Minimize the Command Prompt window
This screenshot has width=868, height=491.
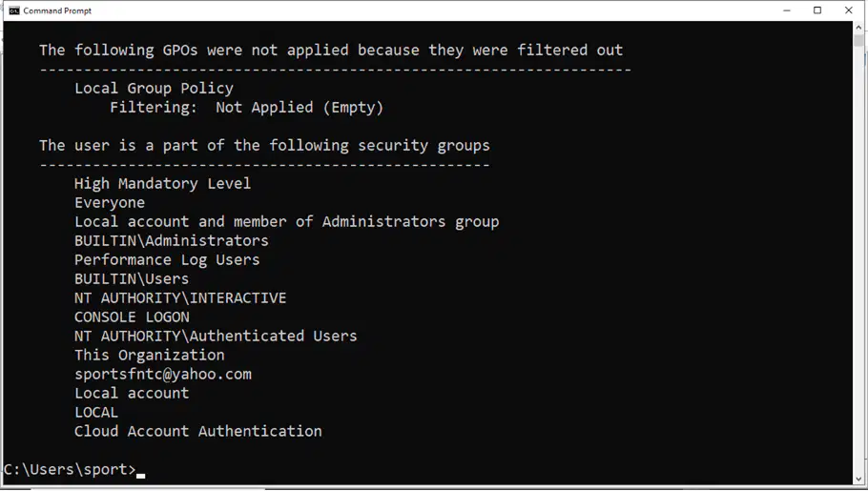pyautogui.click(x=787, y=10)
